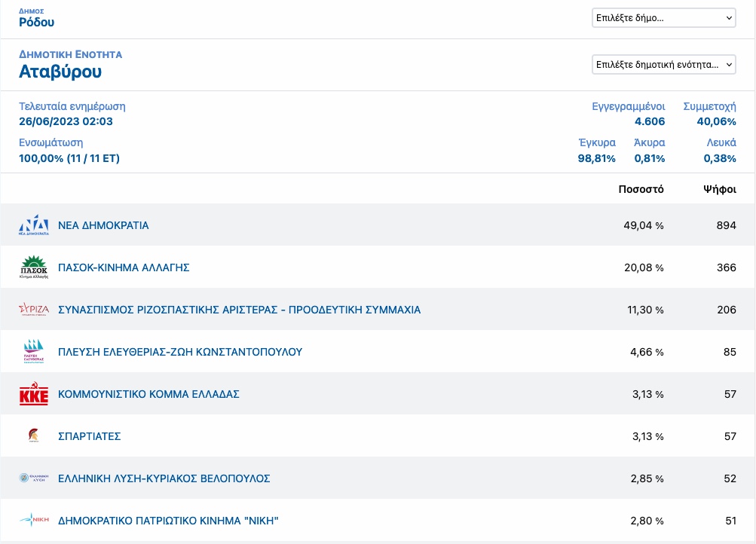The width and height of the screenshot is (756, 544).
Task: Click the Ρόδου municipality name
Action: (37, 22)
